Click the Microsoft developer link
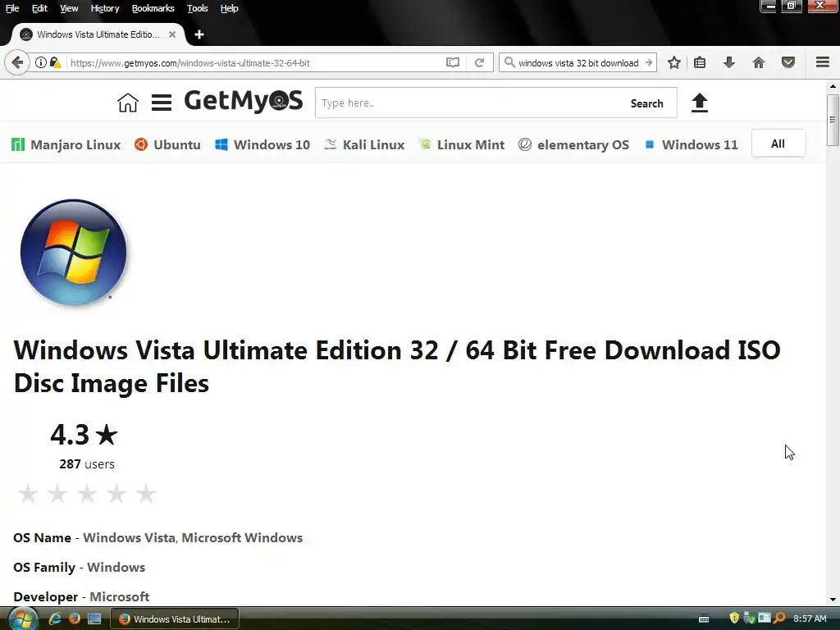The height and width of the screenshot is (630, 840). pyautogui.click(x=120, y=597)
